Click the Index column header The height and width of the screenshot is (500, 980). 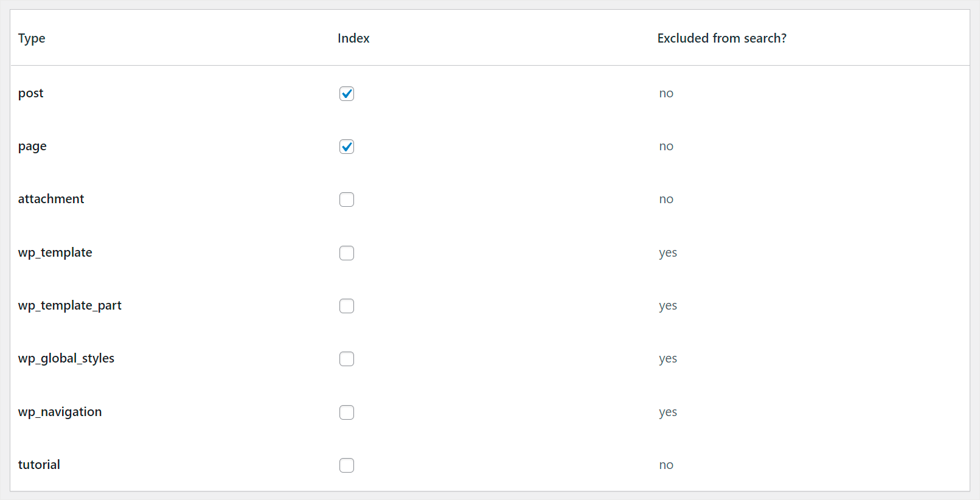(x=353, y=38)
